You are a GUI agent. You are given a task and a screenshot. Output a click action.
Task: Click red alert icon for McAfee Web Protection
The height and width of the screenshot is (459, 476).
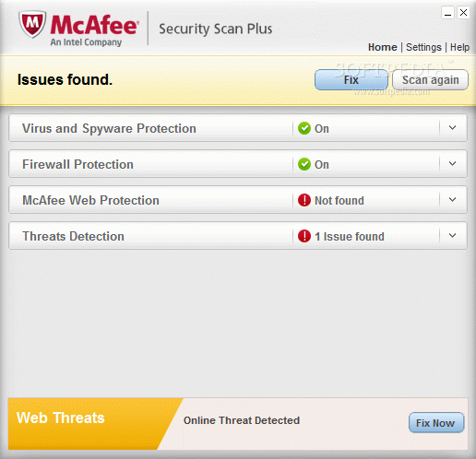pyautogui.click(x=304, y=200)
